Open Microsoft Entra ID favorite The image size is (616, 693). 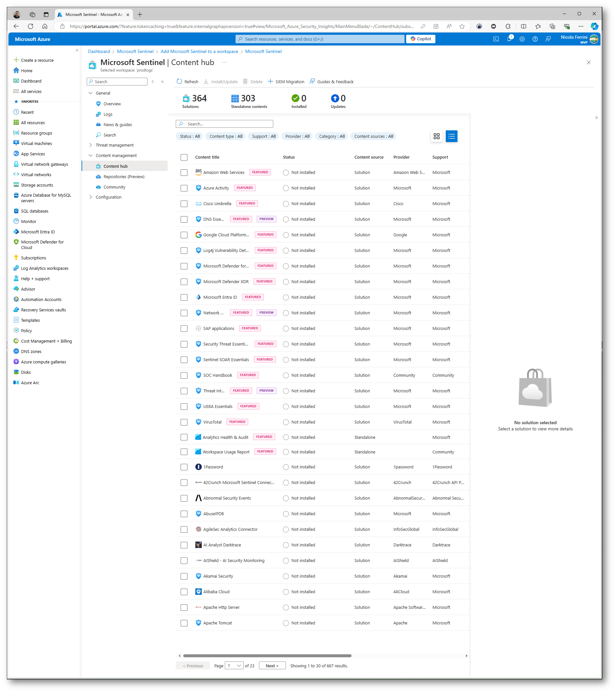[x=38, y=232]
